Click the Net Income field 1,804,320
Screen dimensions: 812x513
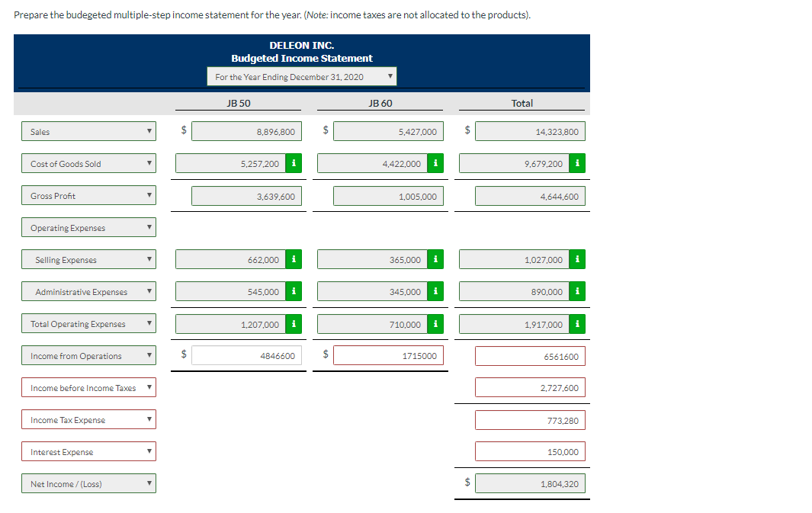[x=531, y=483]
